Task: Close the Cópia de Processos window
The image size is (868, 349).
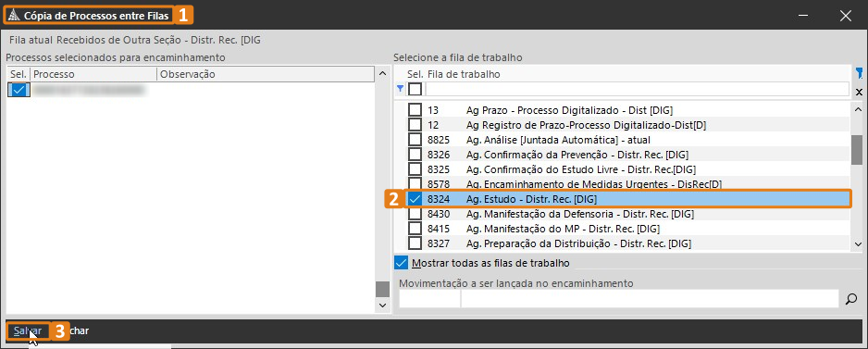Action: point(845,16)
